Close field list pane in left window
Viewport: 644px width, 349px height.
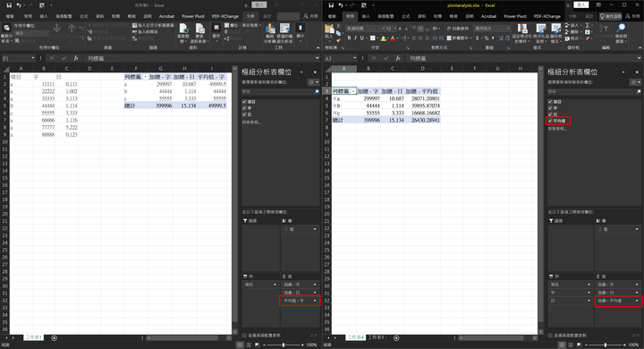315,72
